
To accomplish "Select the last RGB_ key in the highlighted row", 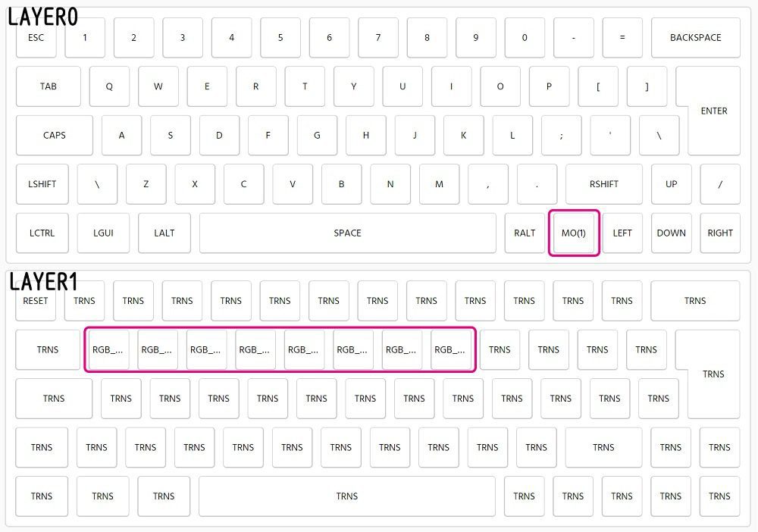I will [x=450, y=349].
